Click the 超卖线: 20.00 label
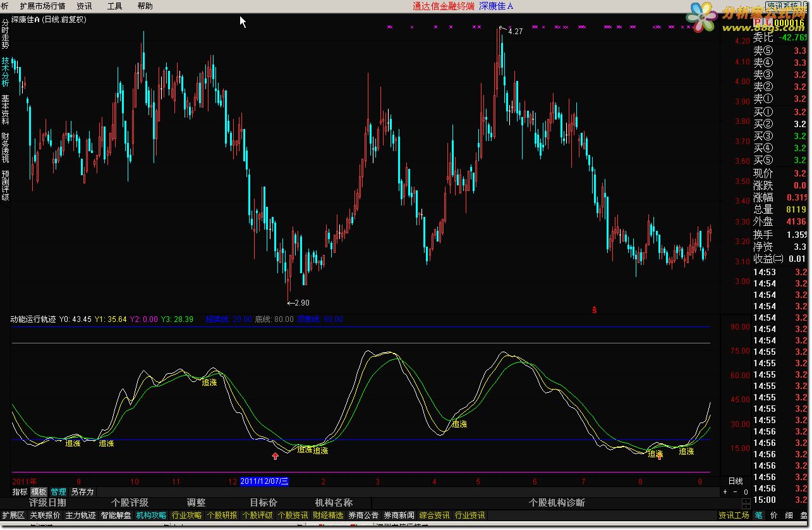 (228, 319)
